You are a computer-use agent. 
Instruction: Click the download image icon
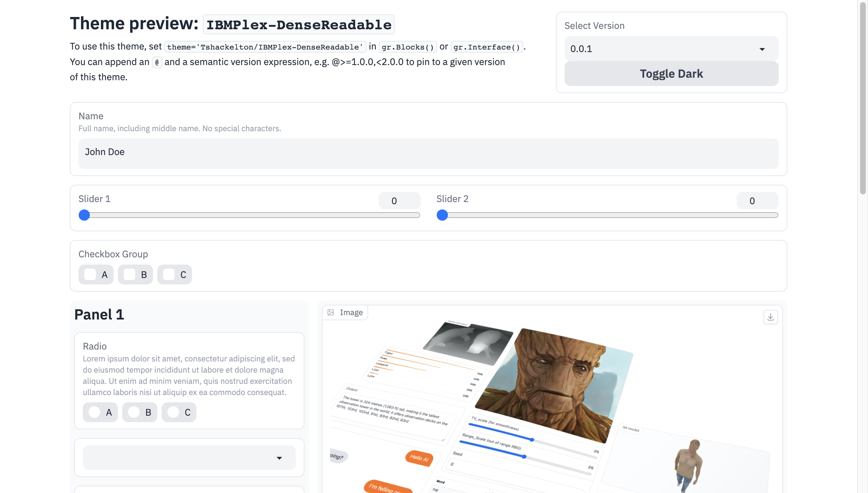point(770,317)
